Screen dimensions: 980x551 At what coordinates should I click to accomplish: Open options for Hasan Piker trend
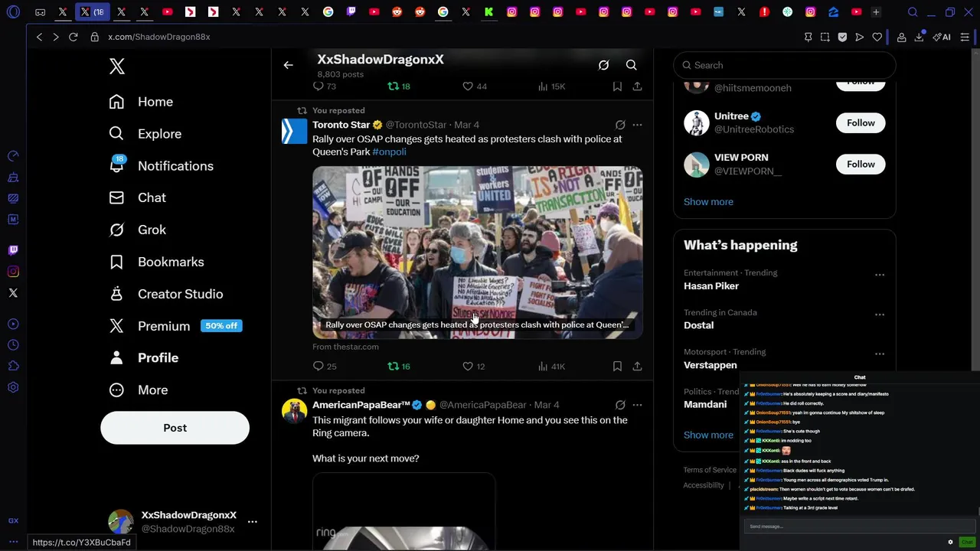879,275
